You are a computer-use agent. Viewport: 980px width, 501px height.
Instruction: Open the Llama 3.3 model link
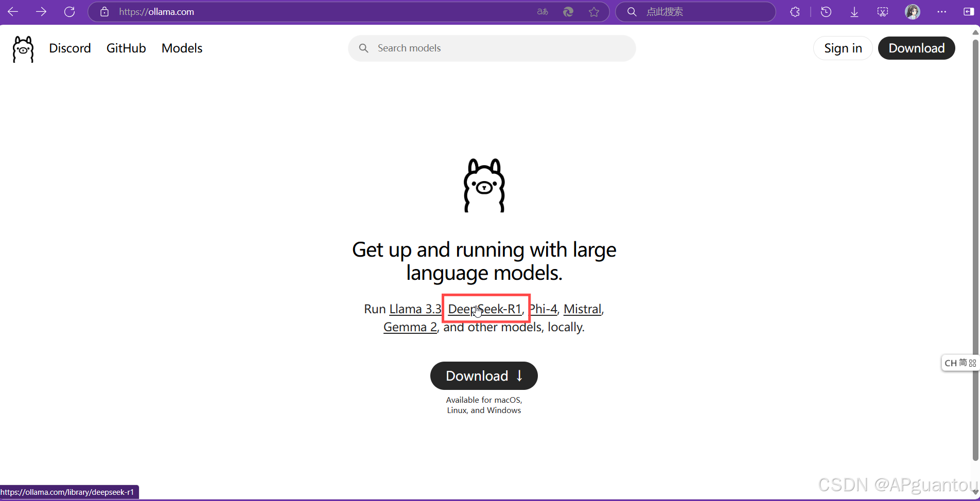[415, 309]
